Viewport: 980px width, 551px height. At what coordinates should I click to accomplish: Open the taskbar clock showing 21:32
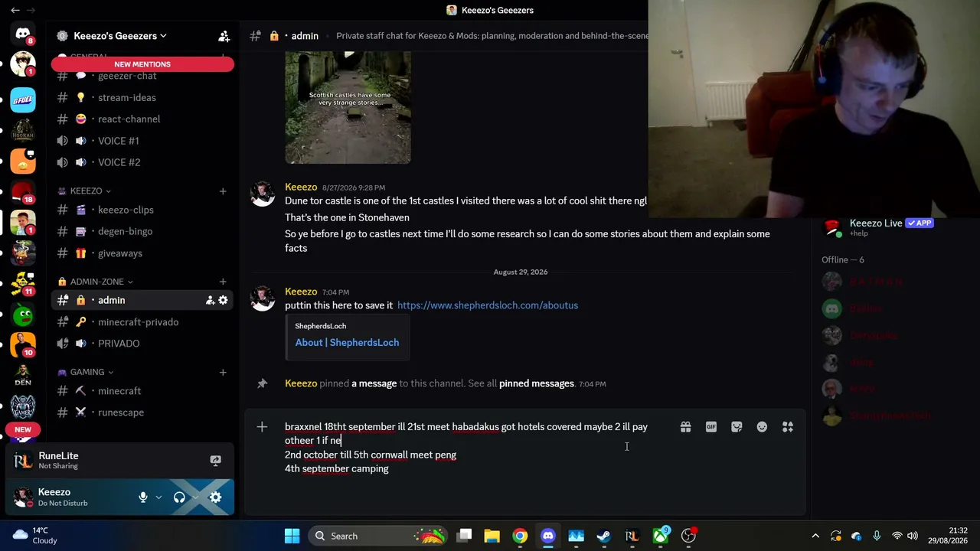tap(946, 536)
